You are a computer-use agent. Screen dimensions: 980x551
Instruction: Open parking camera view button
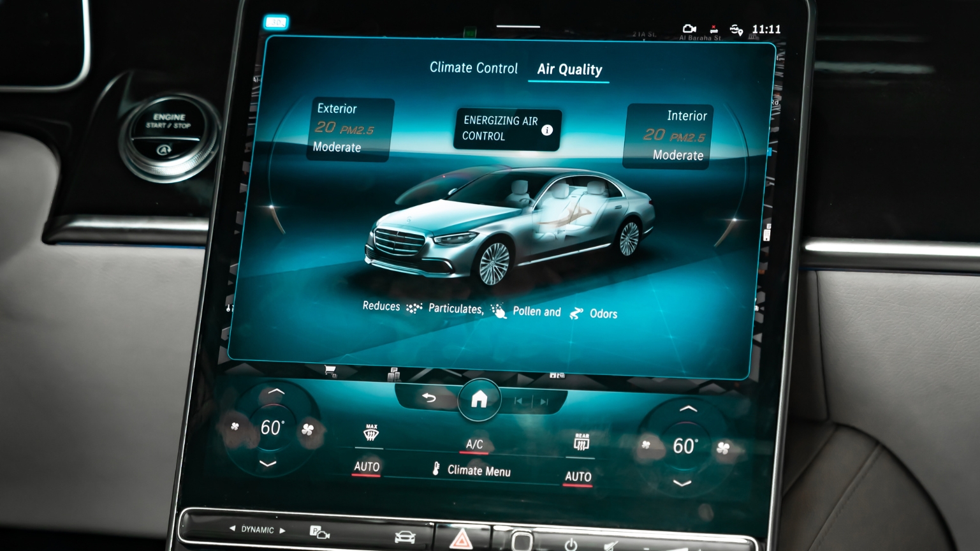click(x=319, y=532)
